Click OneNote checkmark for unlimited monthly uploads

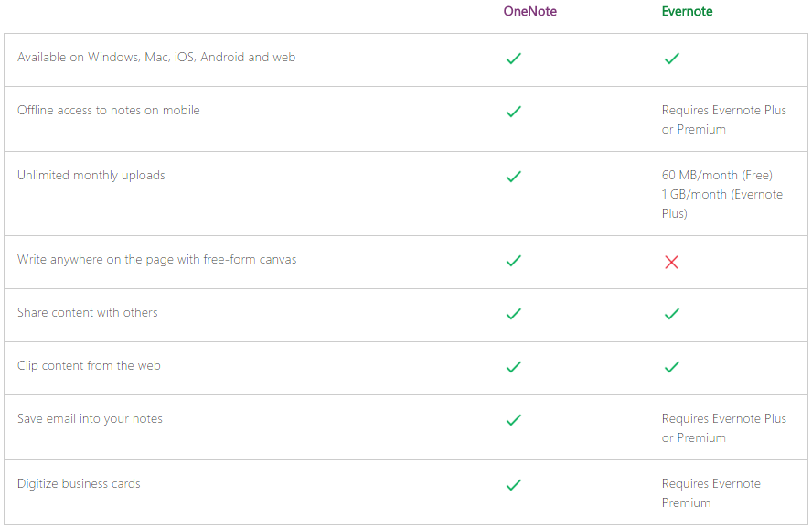click(514, 177)
